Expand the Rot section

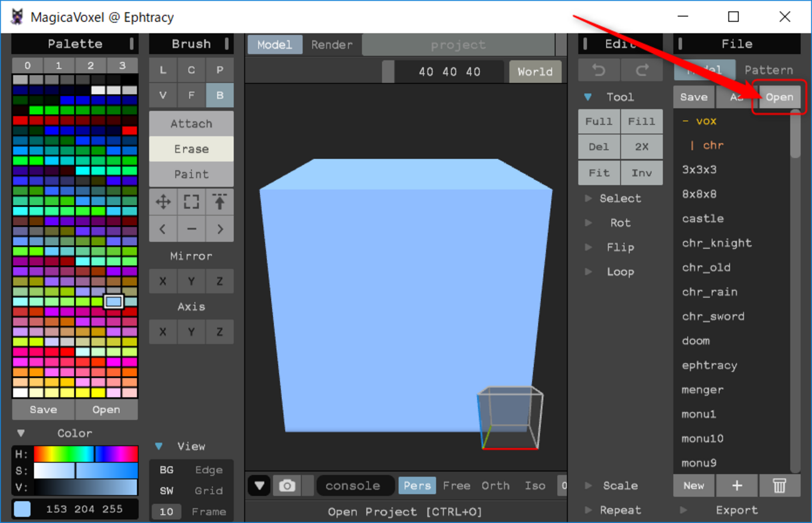point(588,223)
